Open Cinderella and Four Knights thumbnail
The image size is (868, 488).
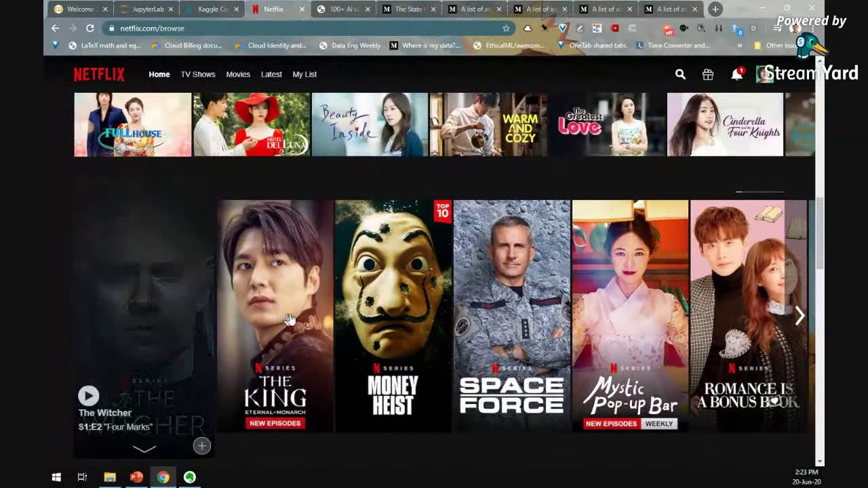pyautogui.click(x=725, y=125)
